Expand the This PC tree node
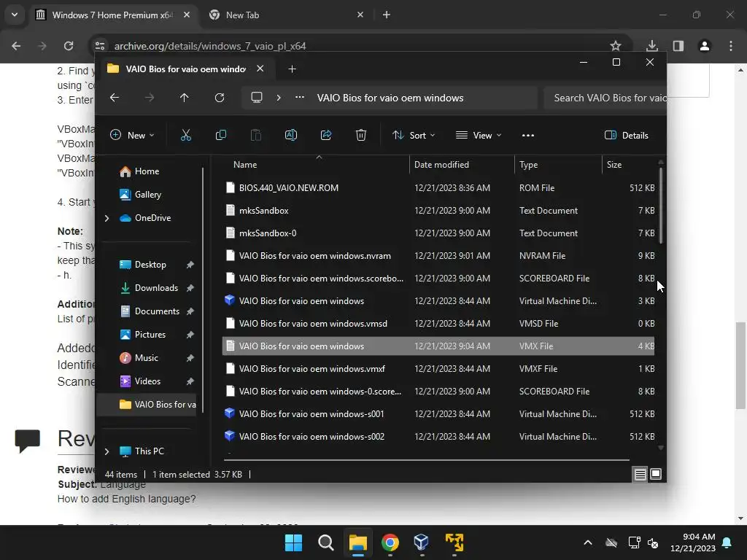747x560 pixels. pyautogui.click(x=107, y=451)
